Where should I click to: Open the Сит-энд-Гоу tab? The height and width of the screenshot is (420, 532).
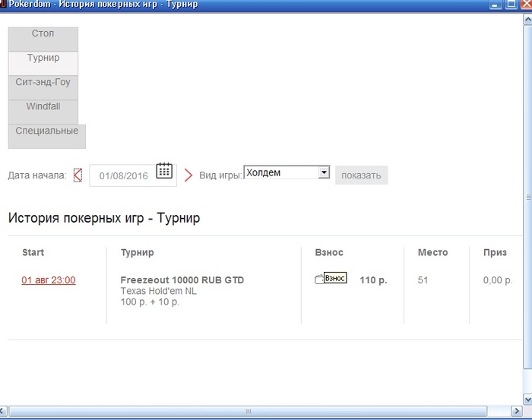(x=43, y=88)
